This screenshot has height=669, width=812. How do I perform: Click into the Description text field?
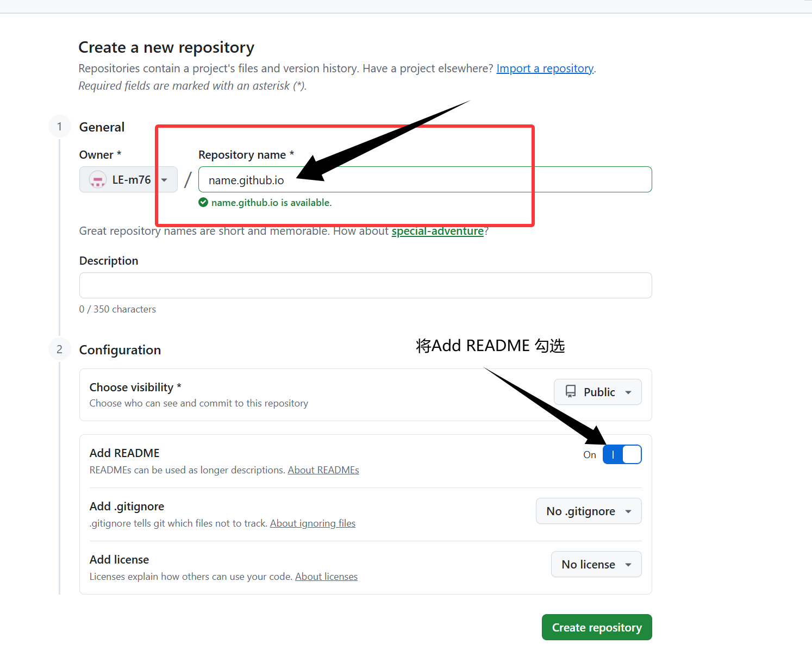pos(365,285)
